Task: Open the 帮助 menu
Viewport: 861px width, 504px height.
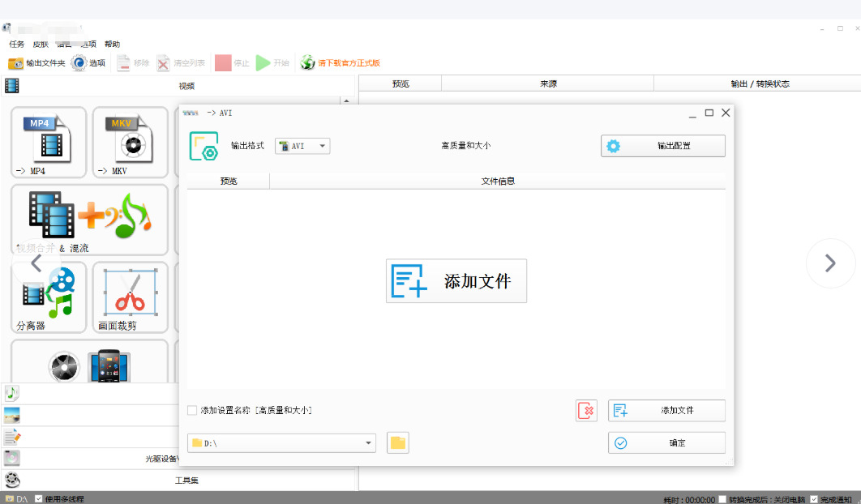Action: [x=112, y=45]
